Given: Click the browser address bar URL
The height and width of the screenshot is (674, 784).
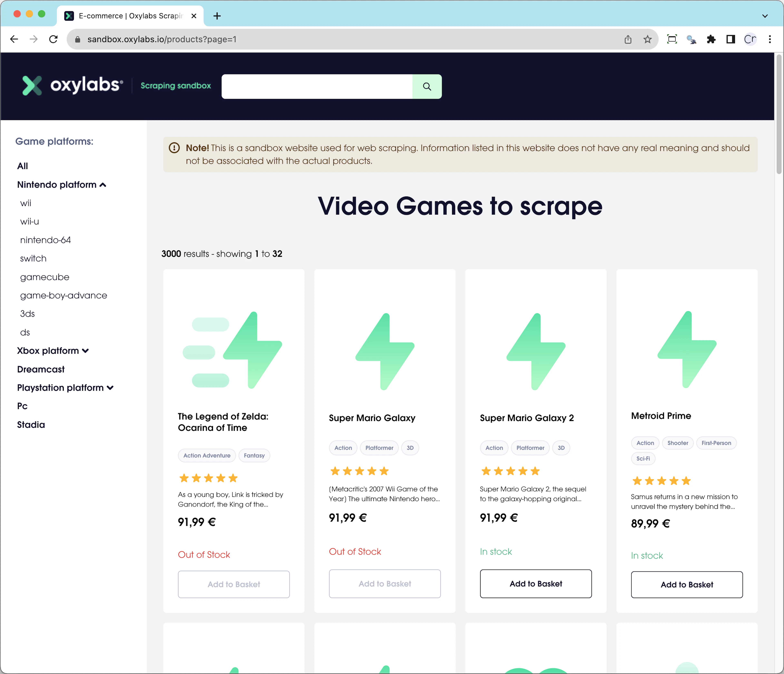Looking at the screenshot, I should tap(162, 39).
